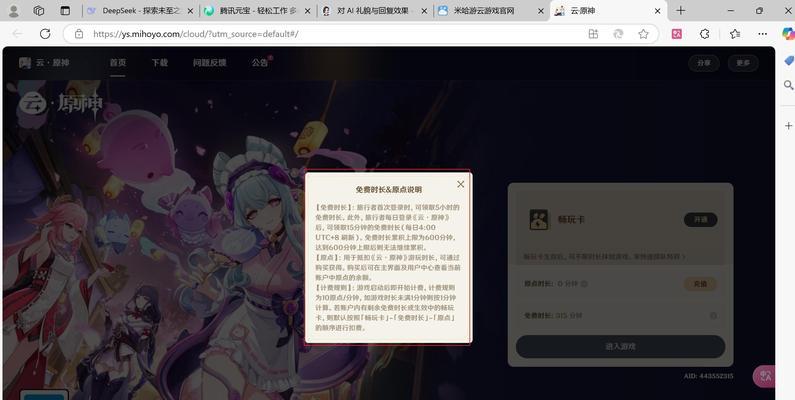Click the browser back arrow
The height and width of the screenshot is (400, 795).
(x=17, y=34)
